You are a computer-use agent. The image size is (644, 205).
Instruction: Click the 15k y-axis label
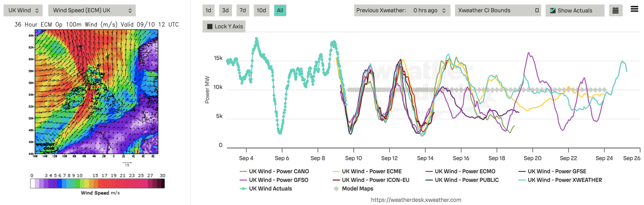pyautogui.click(x=218, y=58)
